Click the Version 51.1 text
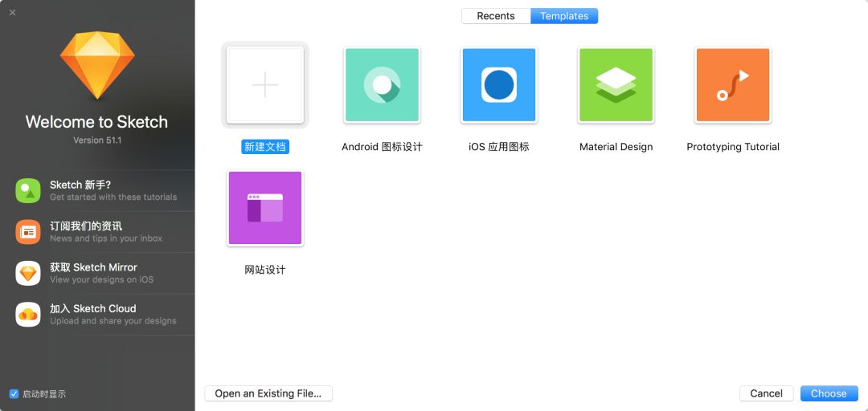The width and height of the screenshot is (868, 411). (97, 140)
